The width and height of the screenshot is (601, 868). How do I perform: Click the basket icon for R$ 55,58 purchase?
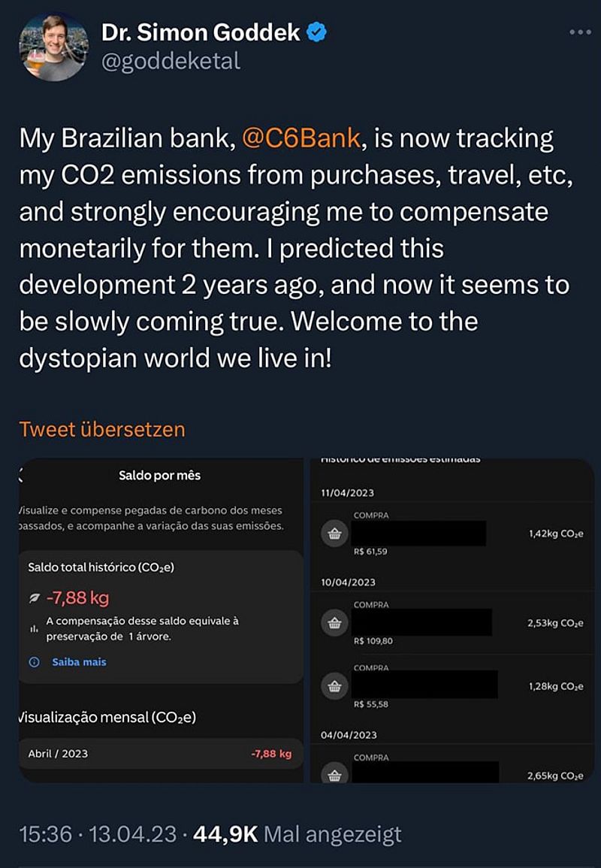334,685
